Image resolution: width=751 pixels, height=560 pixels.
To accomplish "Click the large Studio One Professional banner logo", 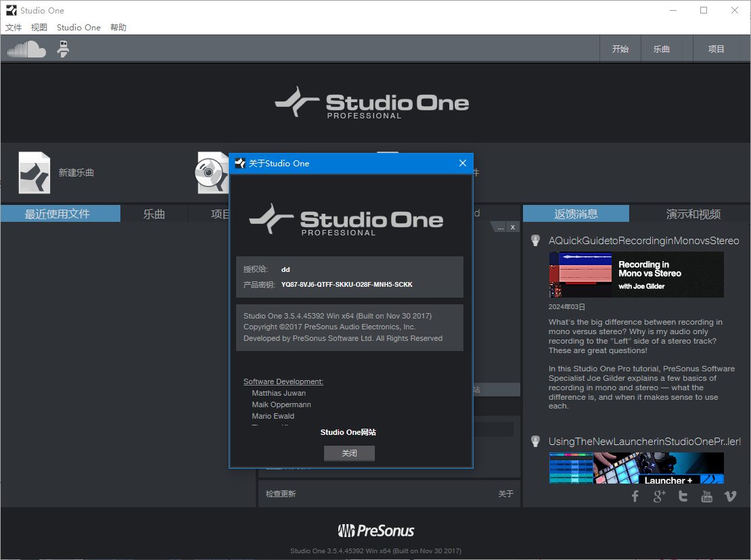I will coord(372,102).
